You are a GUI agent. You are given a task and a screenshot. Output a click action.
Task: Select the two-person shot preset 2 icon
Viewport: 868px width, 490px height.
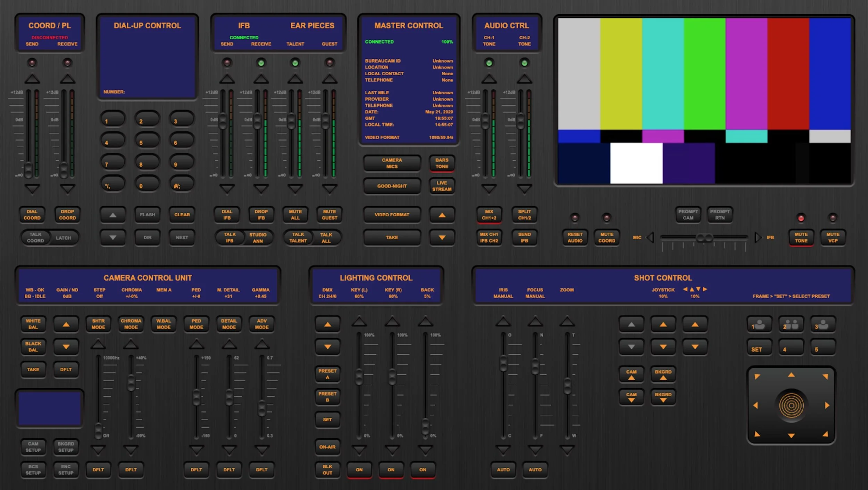click(791, 325)
